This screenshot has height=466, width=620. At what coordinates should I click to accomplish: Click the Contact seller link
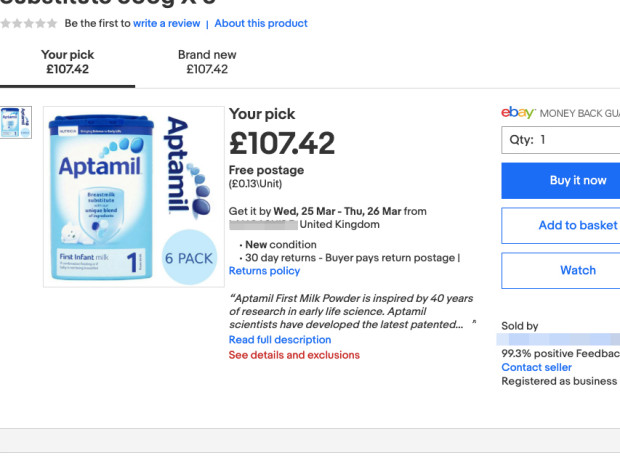point(536,368)
